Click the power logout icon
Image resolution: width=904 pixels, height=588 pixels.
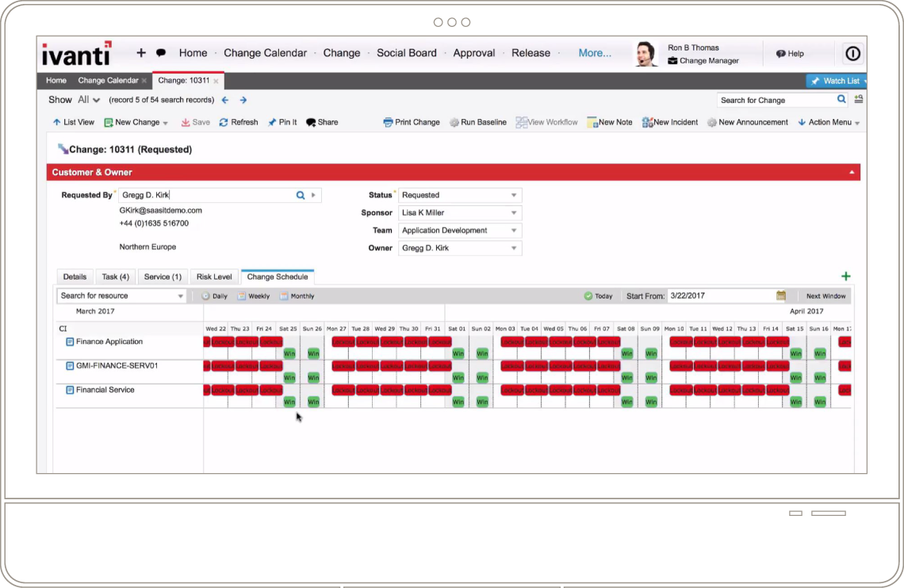point(852,54)
